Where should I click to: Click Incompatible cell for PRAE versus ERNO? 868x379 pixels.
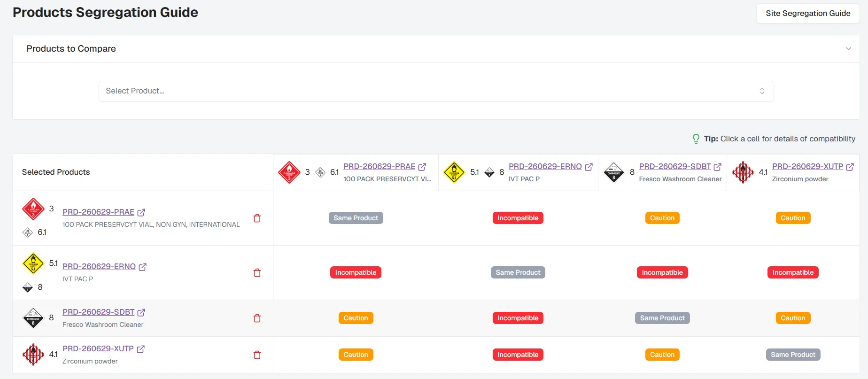(x=518, y=218)
